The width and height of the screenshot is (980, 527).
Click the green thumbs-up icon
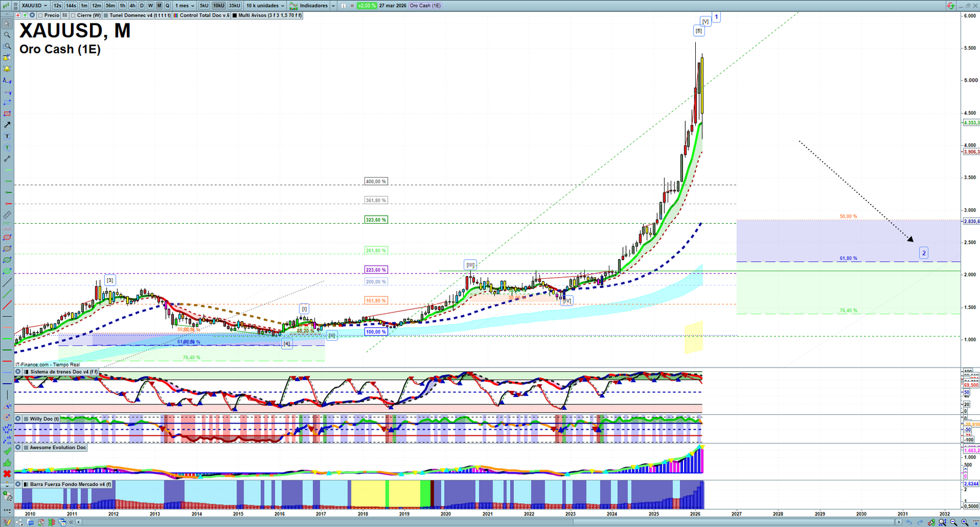click(7, 462)
